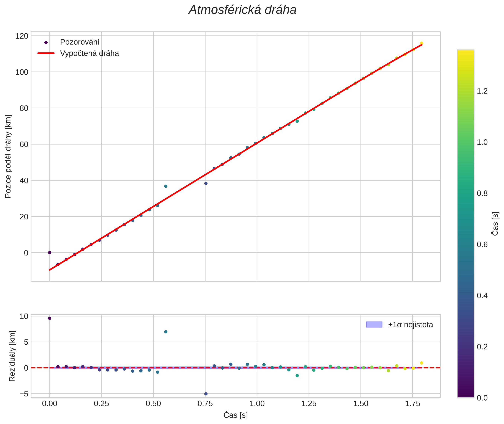Screen dimensions: 504x424
Task: Click the "1.25" time axis tick label
Action: tap(309, 403)
